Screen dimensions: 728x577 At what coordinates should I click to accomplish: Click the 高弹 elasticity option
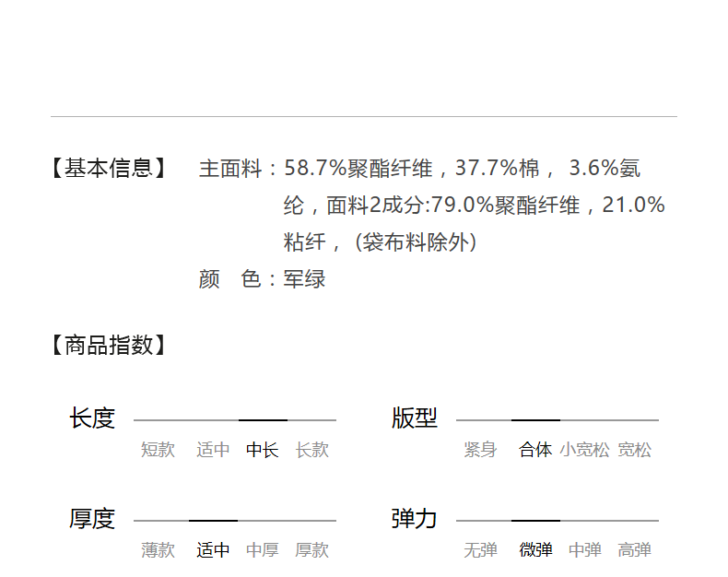pyautogui.click(x=635, y=550)
